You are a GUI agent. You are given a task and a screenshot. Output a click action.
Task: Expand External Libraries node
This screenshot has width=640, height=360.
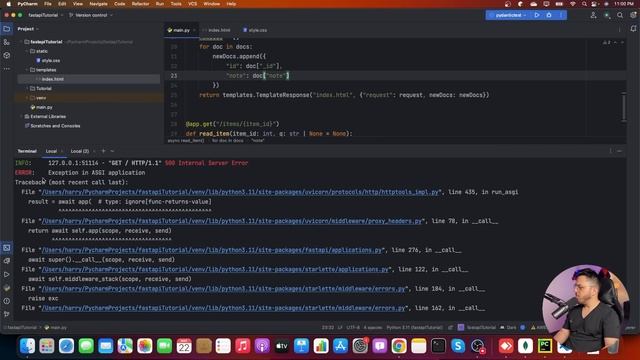pos(21,116)
